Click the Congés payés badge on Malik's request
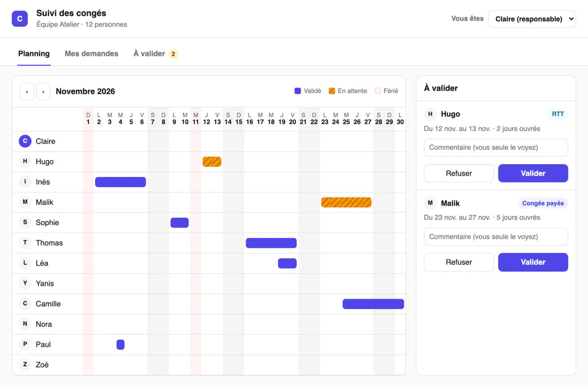Image resolution: width=588 pixels, height=385 pixels. (x=543, y=203)
